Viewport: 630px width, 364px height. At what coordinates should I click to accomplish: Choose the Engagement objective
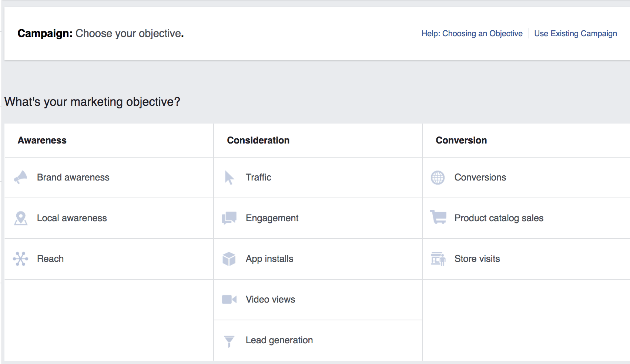[272, 218]
